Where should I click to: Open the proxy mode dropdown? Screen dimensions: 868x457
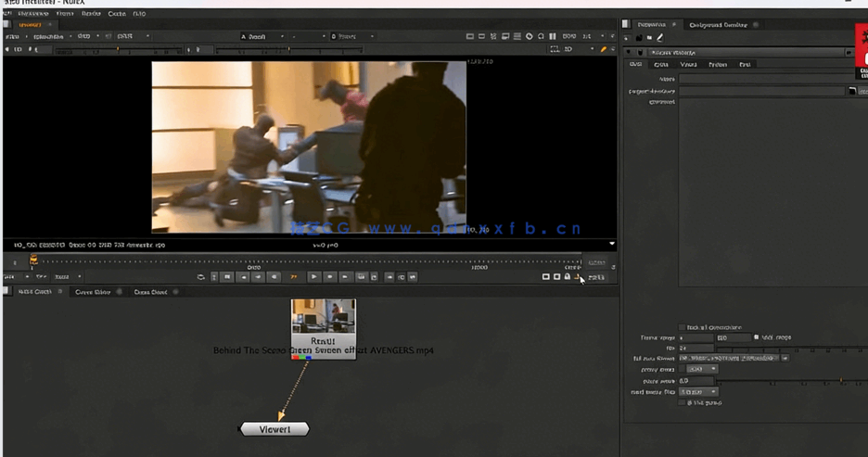pyautogui.click(x=702, y=369)
